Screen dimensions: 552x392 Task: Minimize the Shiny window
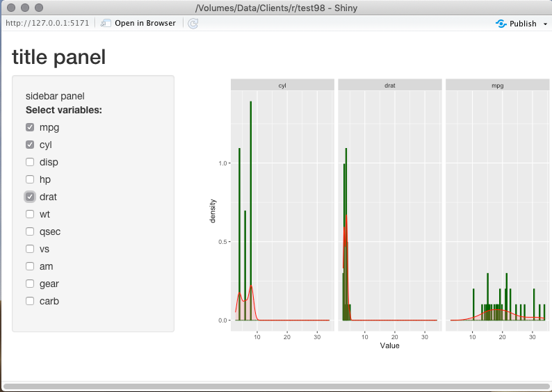(25, 8)
